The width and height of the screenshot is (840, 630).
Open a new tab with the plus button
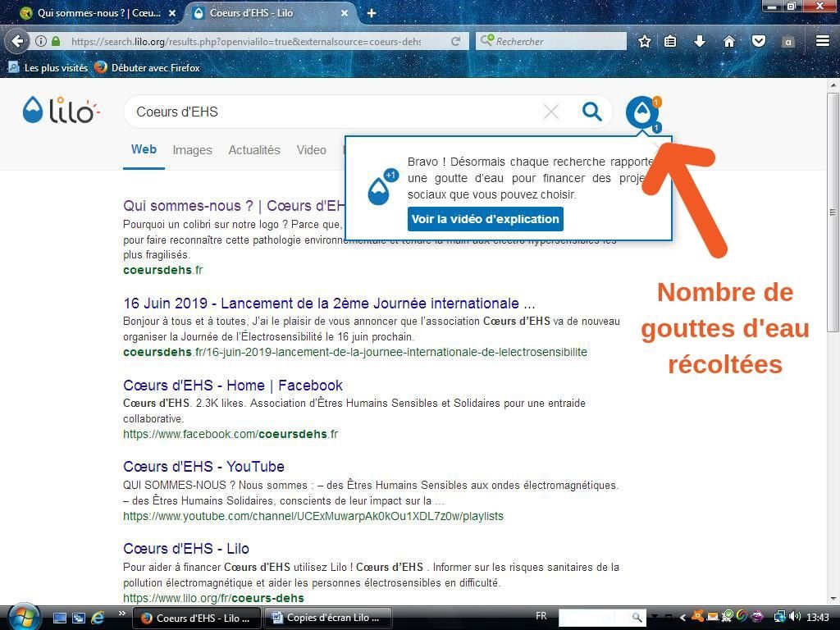tap(372, 13)
